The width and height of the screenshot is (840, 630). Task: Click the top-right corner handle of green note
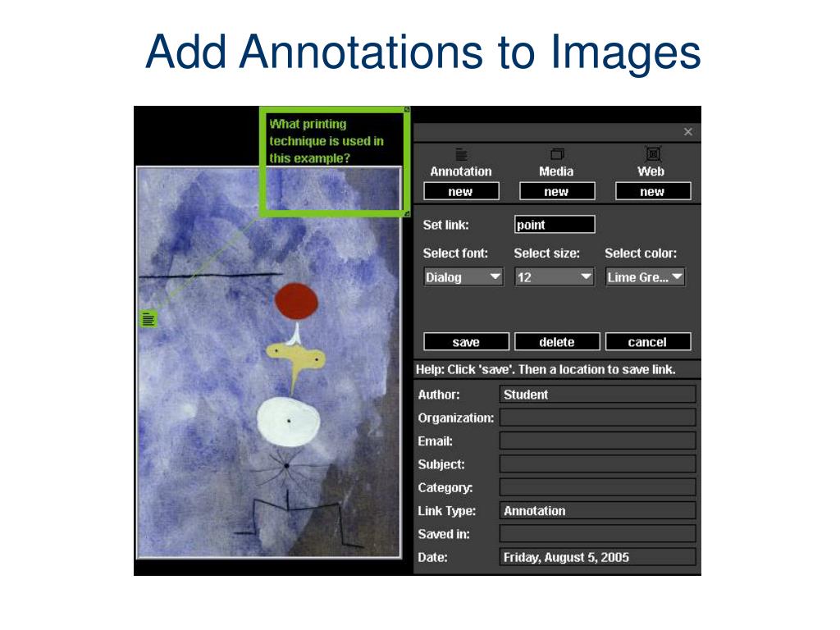(407, 110)
